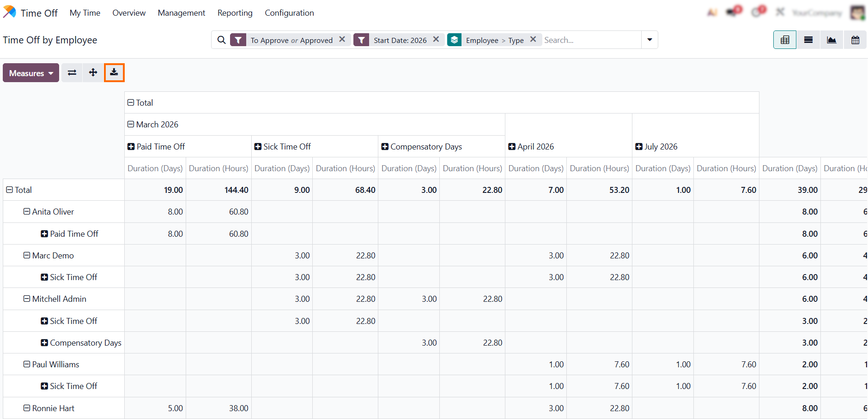Click the expand all icon
Viewport: 868px width, 419px height.
click(93, 72)
